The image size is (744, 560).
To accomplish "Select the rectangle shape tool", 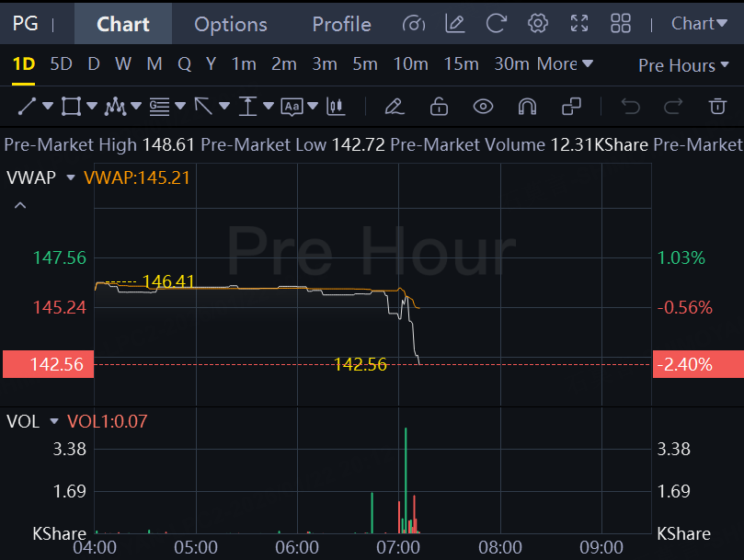I will [71, 107].
